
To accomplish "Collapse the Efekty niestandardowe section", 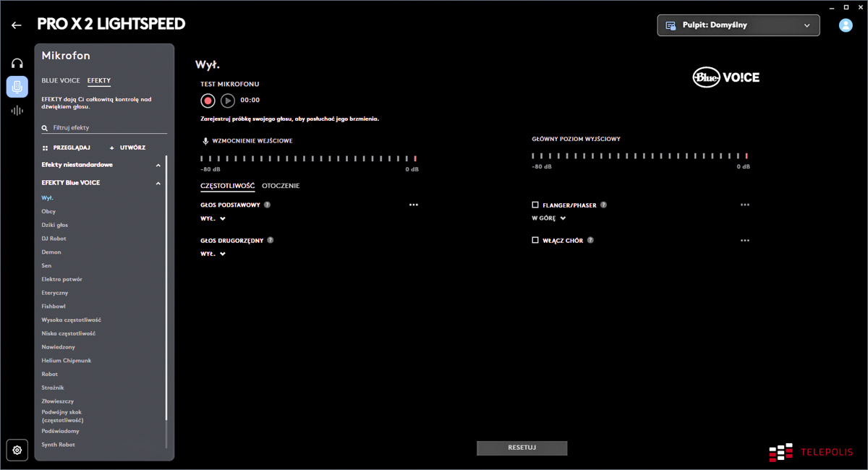I will point(158,165).
